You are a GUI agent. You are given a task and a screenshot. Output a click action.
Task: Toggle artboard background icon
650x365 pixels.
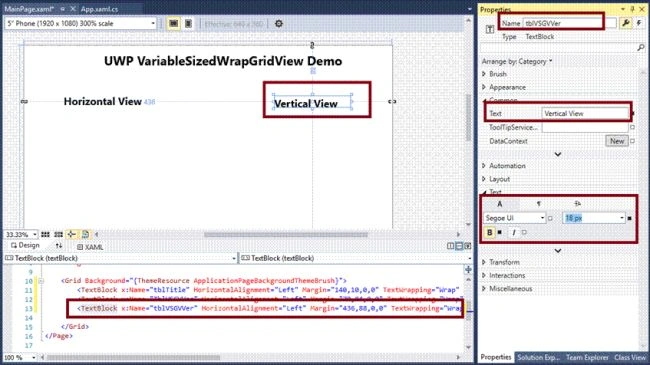coord(85,235)
